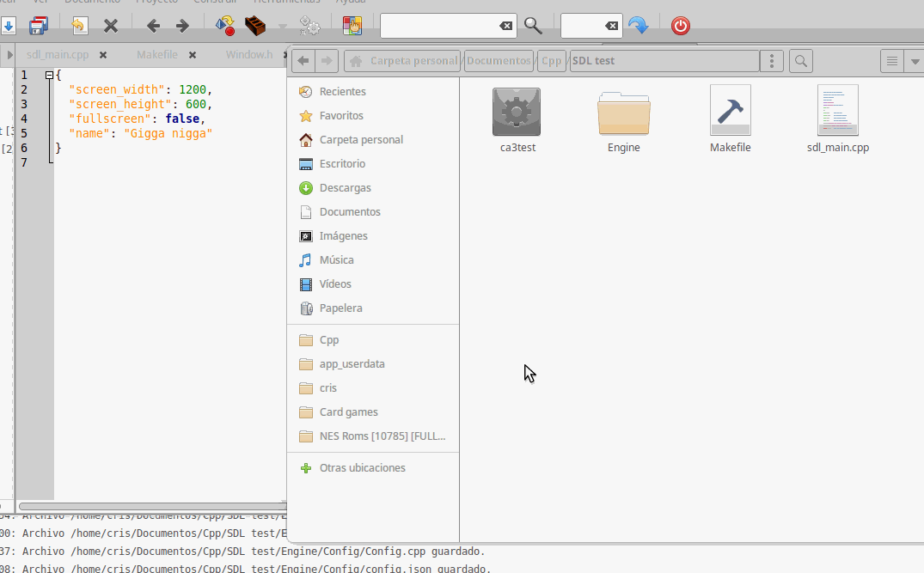Open Descargas in the sidebar
Viewport: 924px width, 573px height.
tap(373, 188)
